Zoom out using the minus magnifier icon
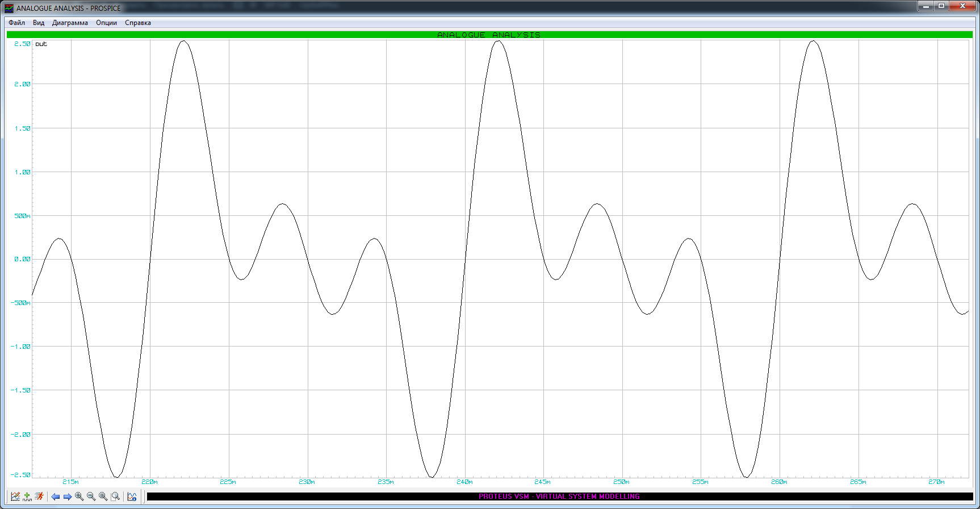The width and height of the screenshot is (980, 509). pos(91,497)
